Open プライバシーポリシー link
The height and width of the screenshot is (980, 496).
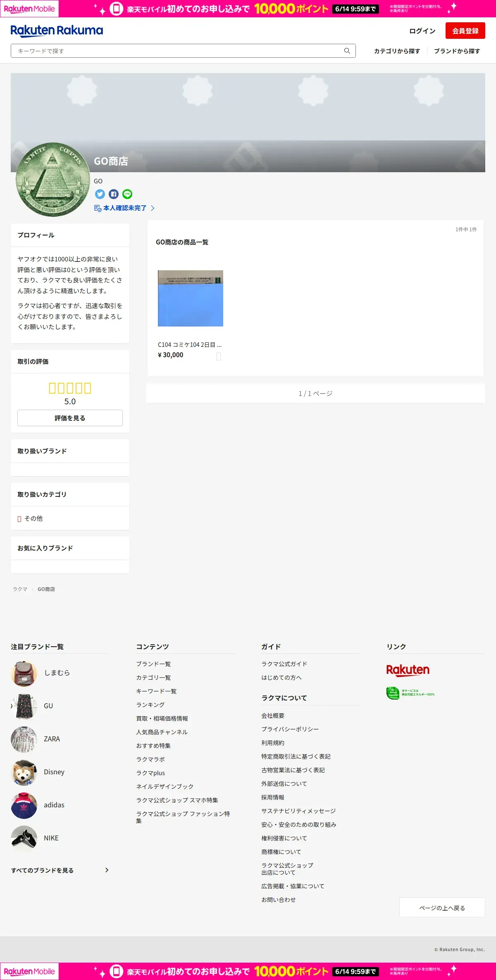290,729
